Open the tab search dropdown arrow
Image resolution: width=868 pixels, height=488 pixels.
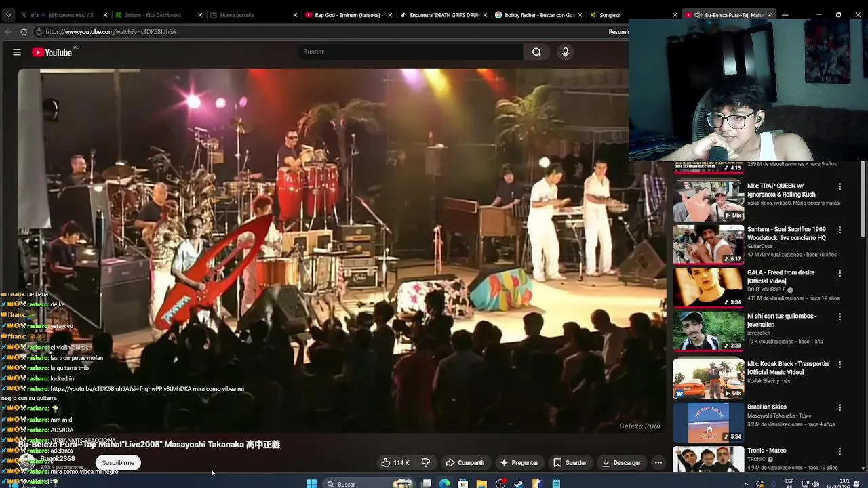[x=7, y=15]
